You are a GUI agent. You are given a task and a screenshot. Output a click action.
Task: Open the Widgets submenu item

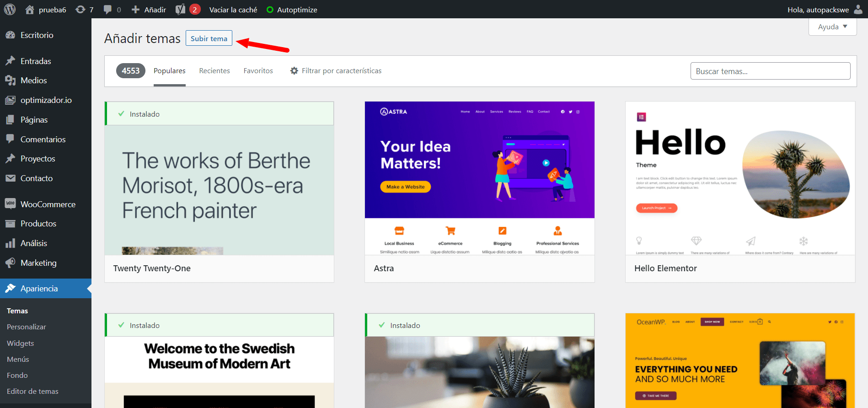tap(20, 343)
